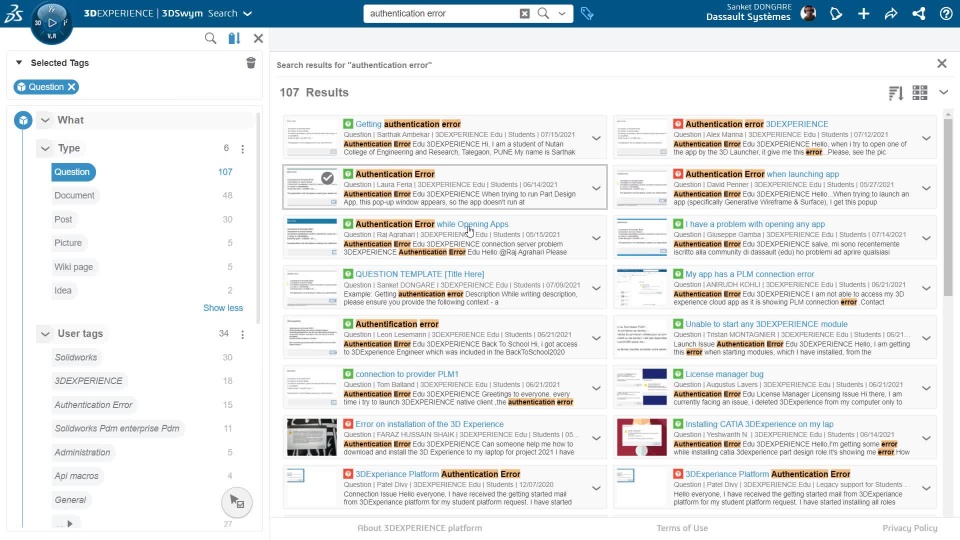
Task: Open notifications icon in top bar
Action: 836,13
